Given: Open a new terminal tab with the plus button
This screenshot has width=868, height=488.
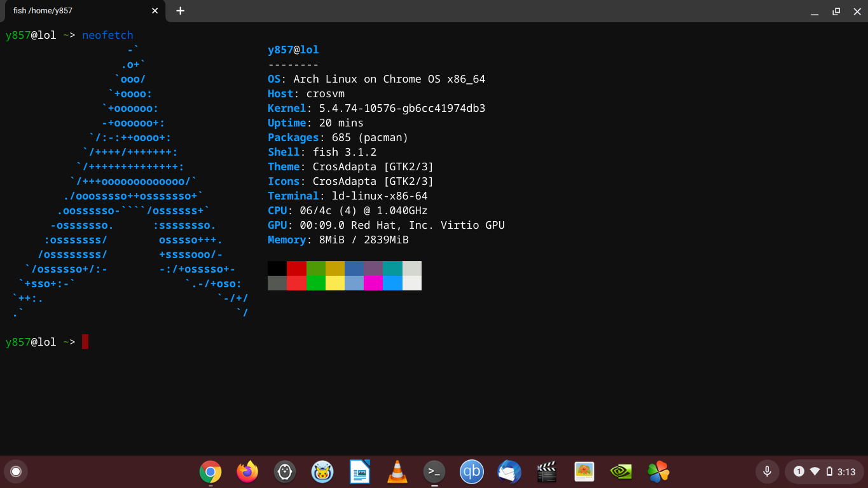Looking at the screenshot, I should pyautogui.click(x=181, y=11).
